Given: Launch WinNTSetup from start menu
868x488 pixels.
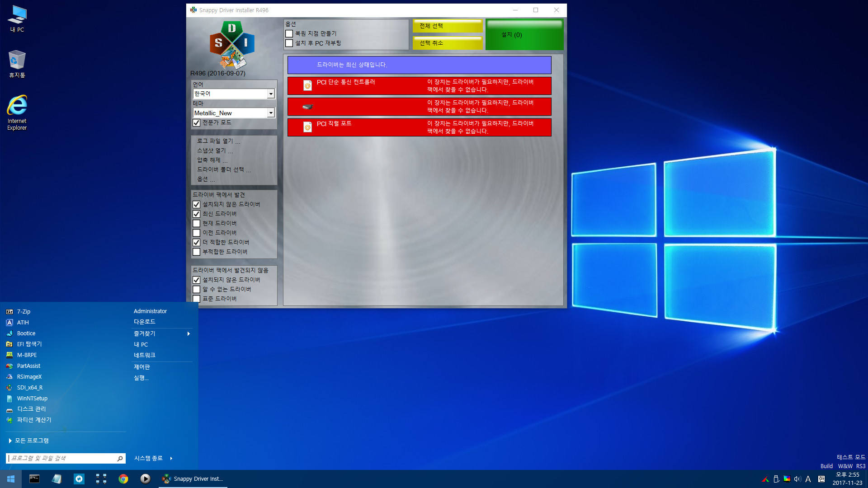Looking at the screenshot, I should point(32,399).
